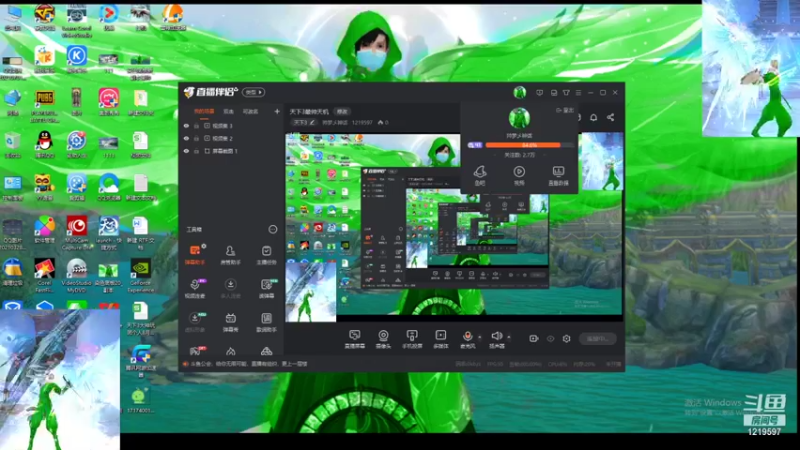Open the blue K app desktop icon
Screen dimensions: 800x450
77,59
